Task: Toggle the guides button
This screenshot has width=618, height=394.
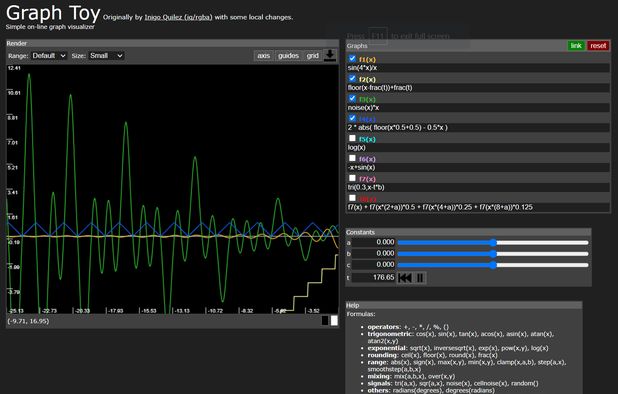Action: (289, 56)
